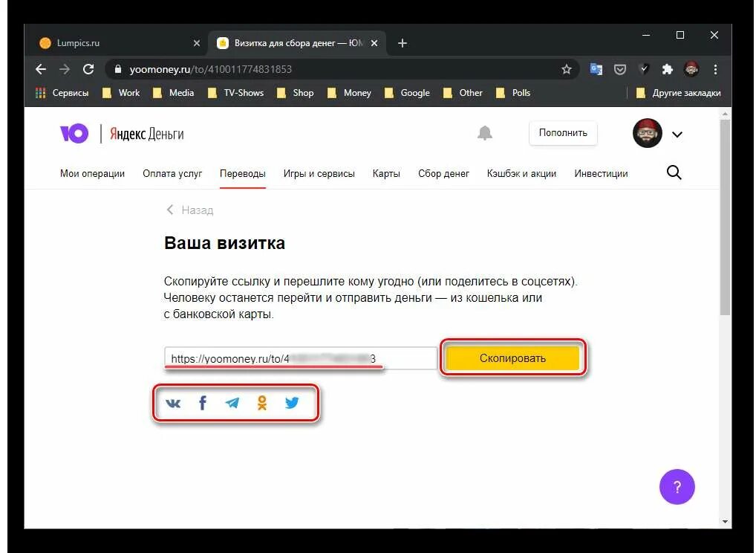The width and height of the screenshot is (756, 553).
Task: Reload the page
Action: coord(88,69)
